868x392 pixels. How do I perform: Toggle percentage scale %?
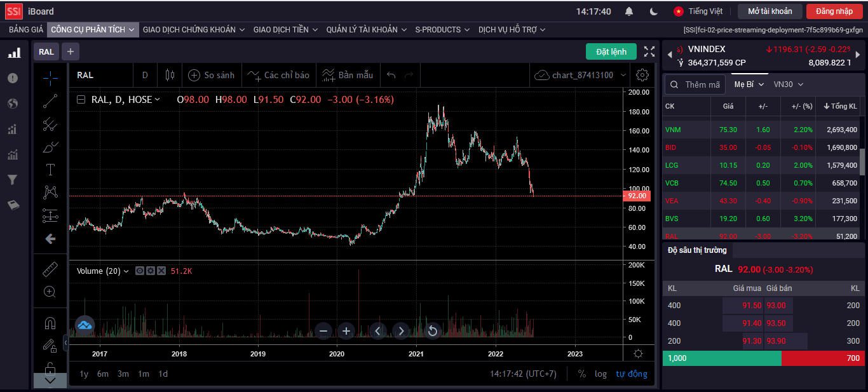click(x=582, y=374)
